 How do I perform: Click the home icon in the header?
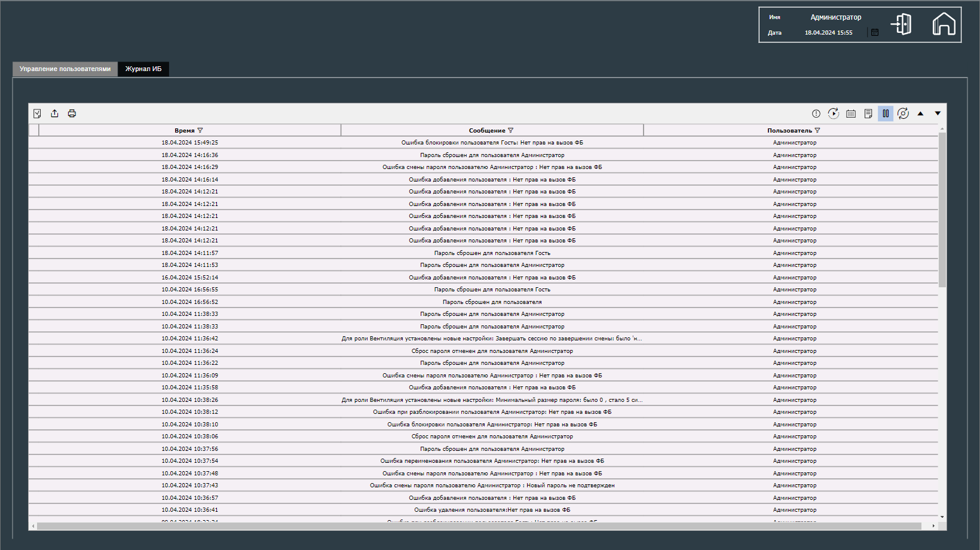coord(944,24)
